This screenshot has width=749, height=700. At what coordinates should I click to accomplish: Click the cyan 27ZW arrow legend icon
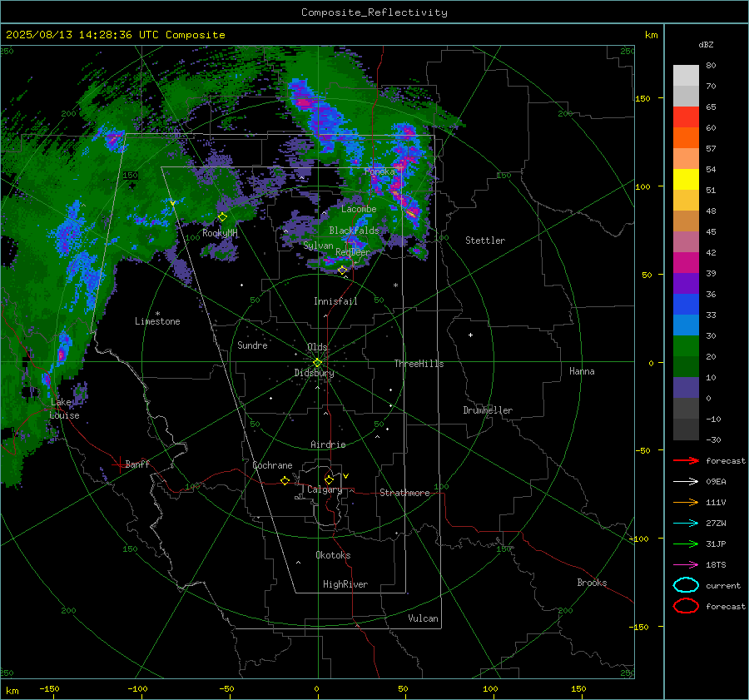[686, 524]
